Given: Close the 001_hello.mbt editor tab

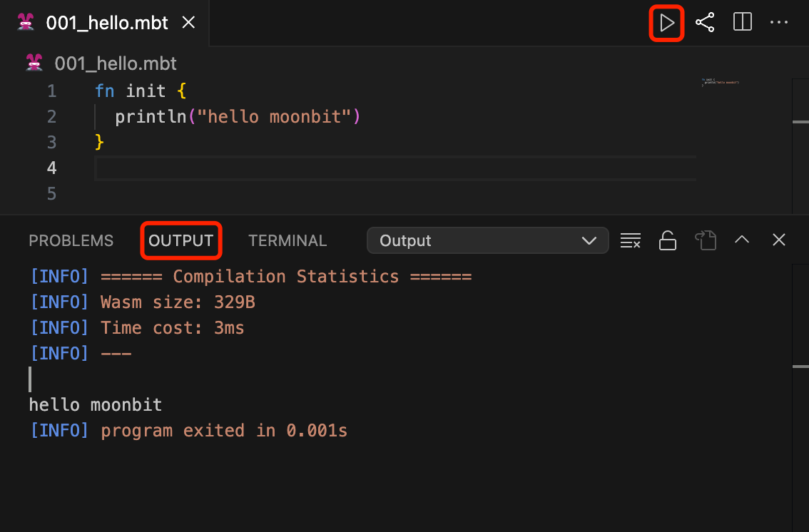Looking at the screenshot, I should click(x=188, y=23).
